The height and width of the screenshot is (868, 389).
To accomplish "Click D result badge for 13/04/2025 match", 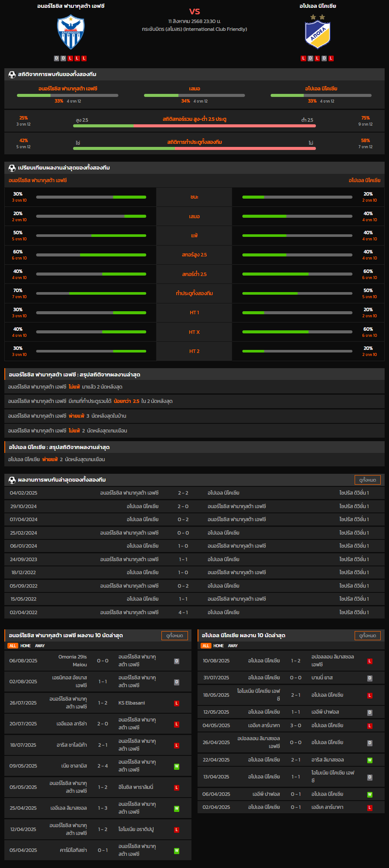I will 370,777.
